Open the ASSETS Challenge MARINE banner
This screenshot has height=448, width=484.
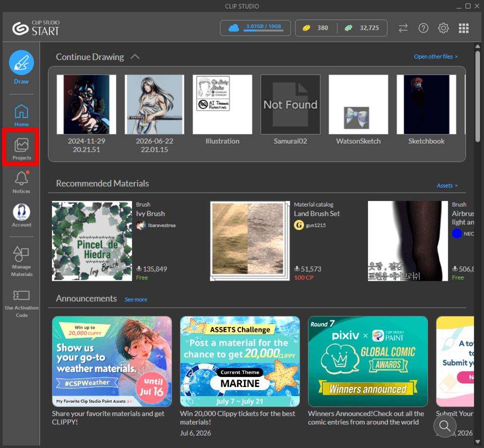pos(240,361)
